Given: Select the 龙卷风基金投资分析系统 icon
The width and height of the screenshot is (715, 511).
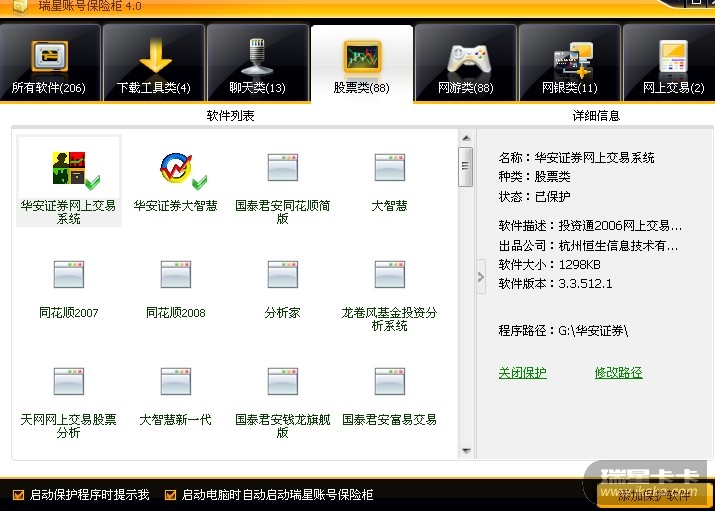Looking at the screenshot, I should point(389,295).
